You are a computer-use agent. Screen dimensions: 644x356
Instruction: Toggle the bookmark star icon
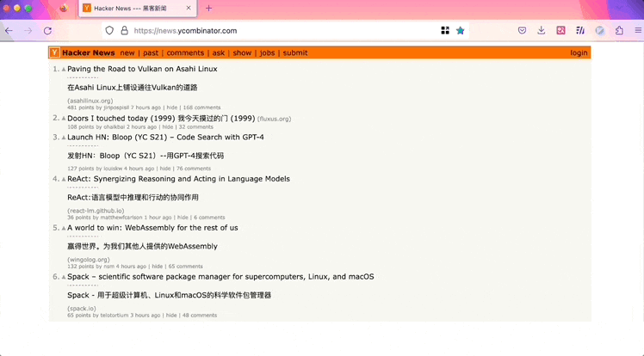pyautogui.click(x=460, y=30)
